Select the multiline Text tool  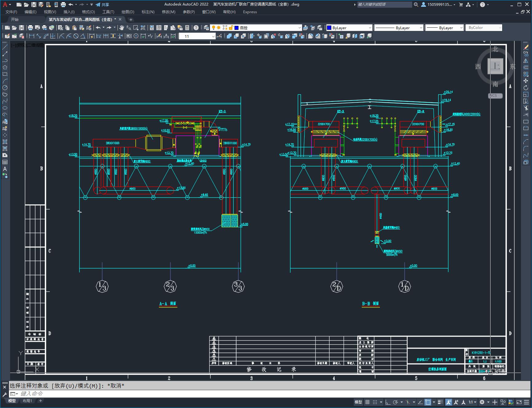pos(5,169)
